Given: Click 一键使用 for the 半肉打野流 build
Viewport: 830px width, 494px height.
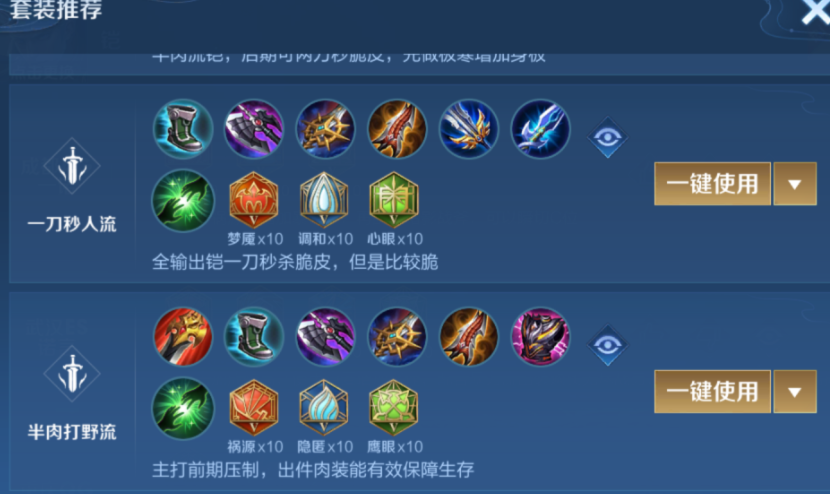Looking at the screenshot, I should pos(712,391).
